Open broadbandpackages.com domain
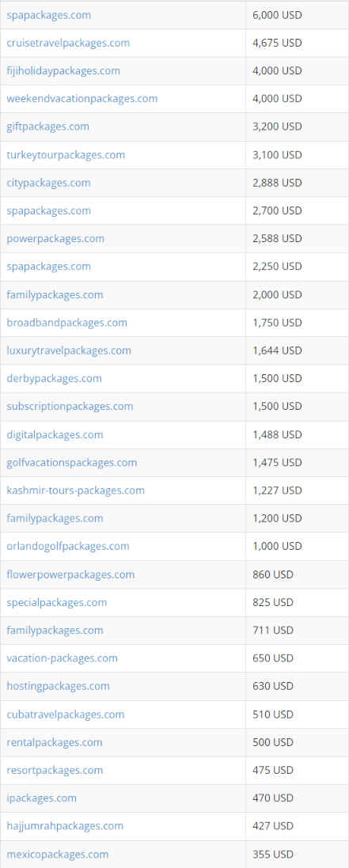The height and width of the screenshot is (868, 349). [x=67, y=323]
